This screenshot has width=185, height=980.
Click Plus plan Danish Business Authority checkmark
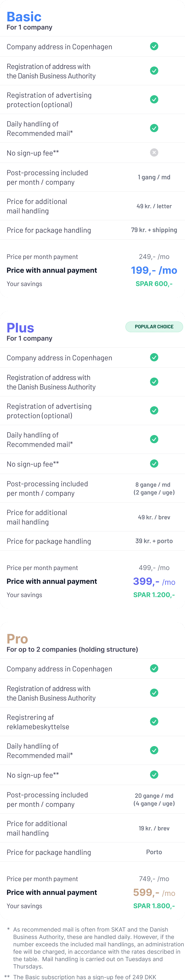(154, 382)
